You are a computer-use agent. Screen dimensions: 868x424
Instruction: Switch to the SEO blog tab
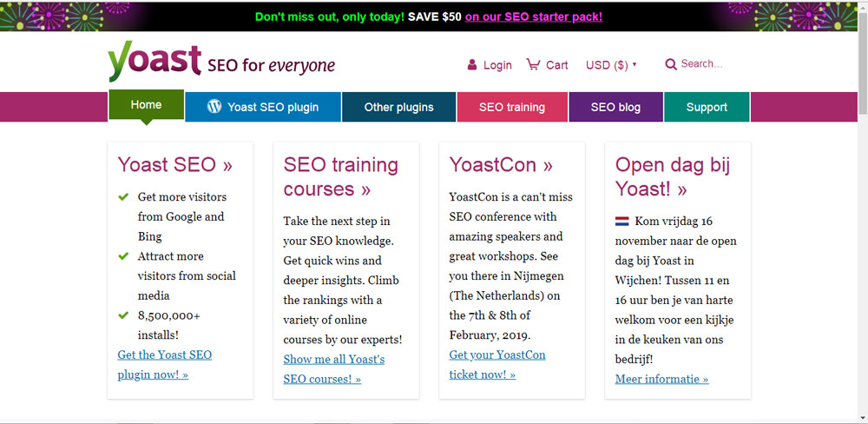click(615, 107)
